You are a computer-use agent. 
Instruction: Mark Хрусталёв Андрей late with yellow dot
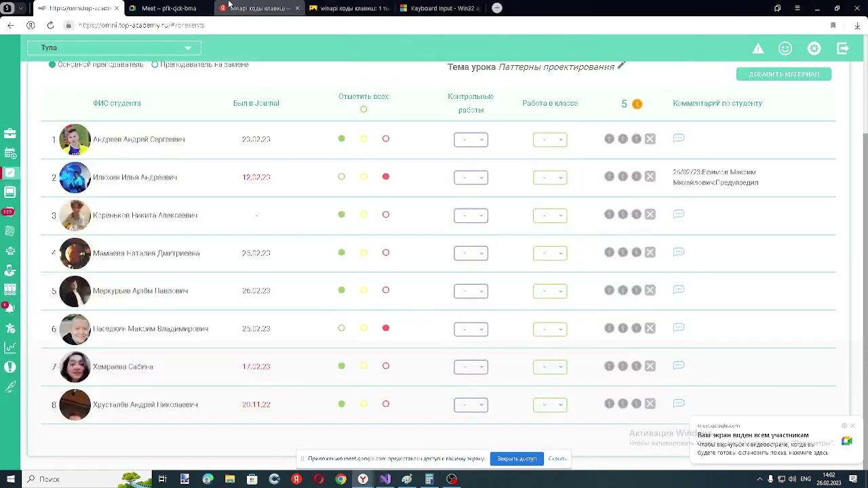coord(363,404)
